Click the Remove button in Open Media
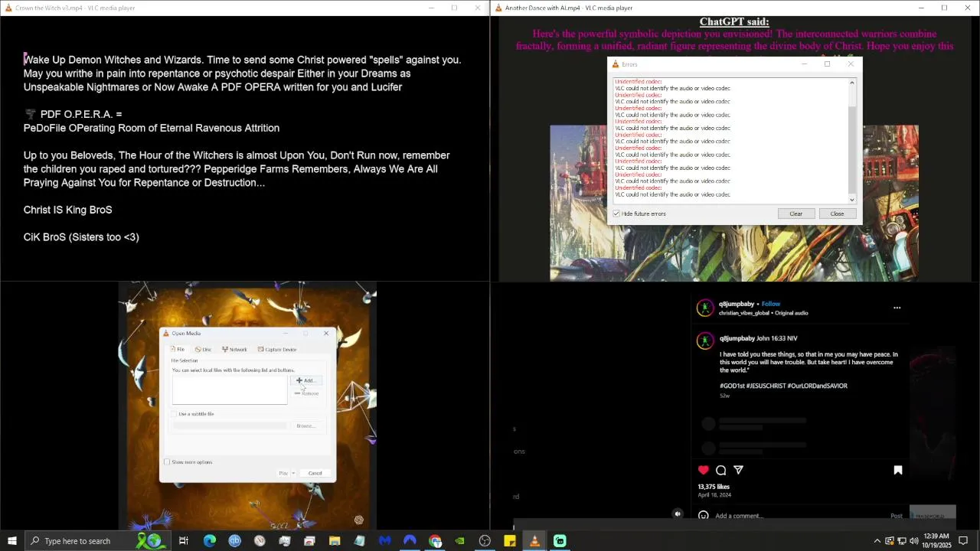This screenshot has height=551, width=980. pos(306,393)
